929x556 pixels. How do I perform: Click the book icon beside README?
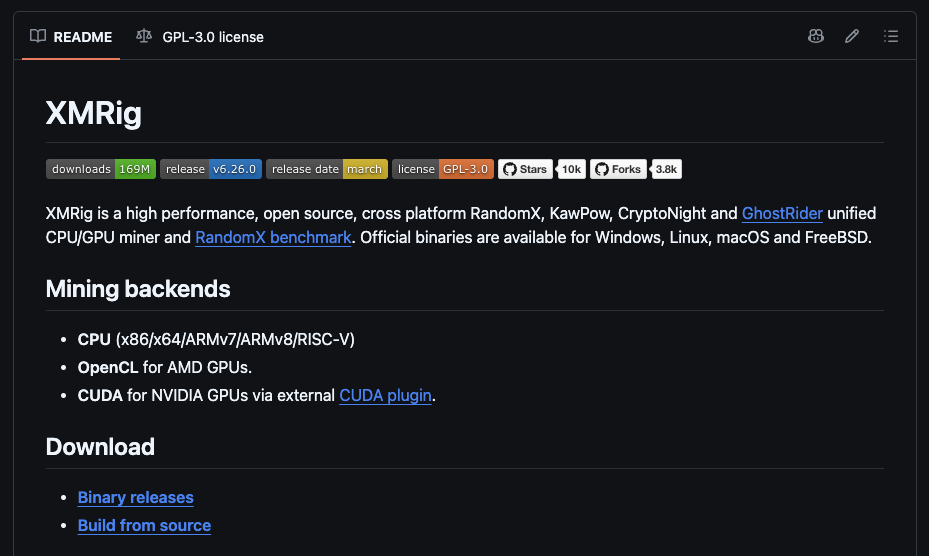(38, 36)
